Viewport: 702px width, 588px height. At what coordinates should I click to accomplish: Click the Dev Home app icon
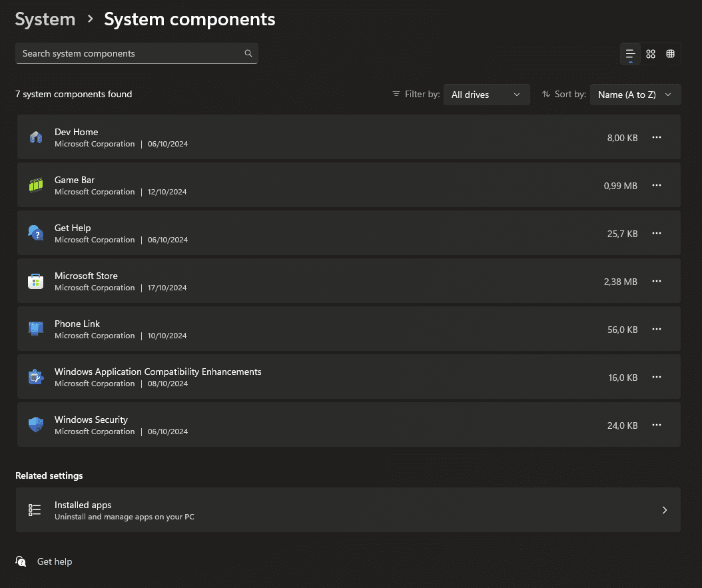36,138
